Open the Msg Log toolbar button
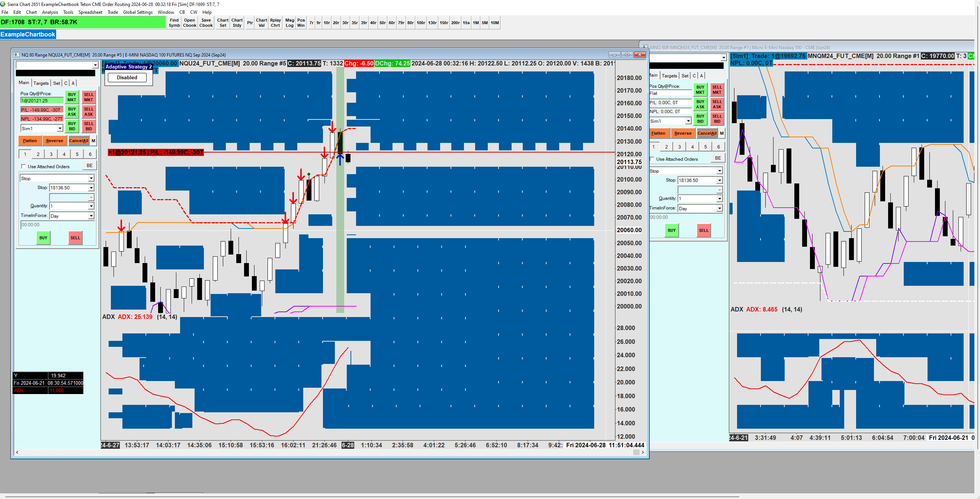This screenshot has height=499, width=980. coord(289,23)
